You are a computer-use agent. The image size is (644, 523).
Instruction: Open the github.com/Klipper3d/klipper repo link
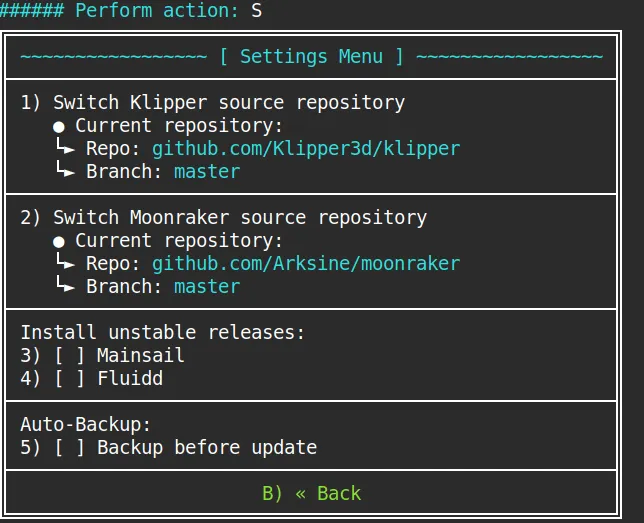coord(306,149)
